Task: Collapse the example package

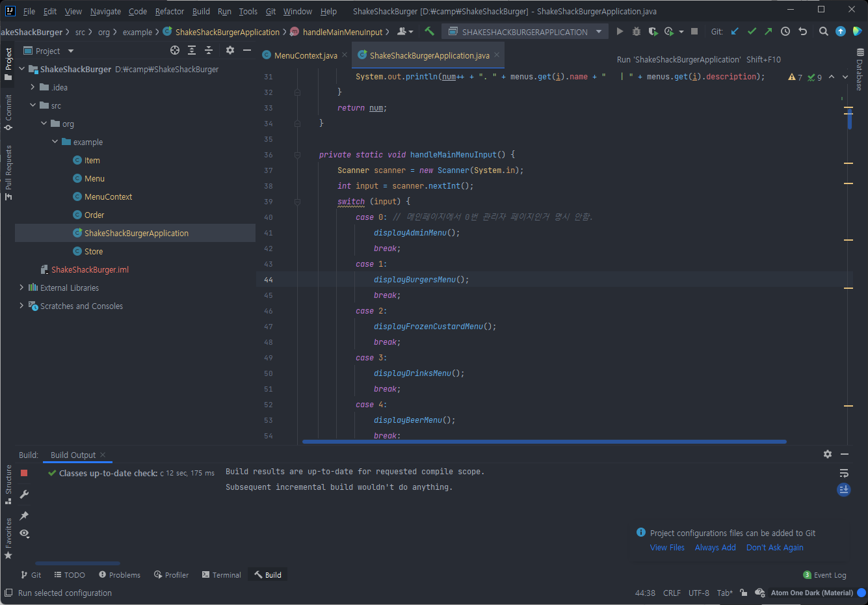Action: coord(55,142)
